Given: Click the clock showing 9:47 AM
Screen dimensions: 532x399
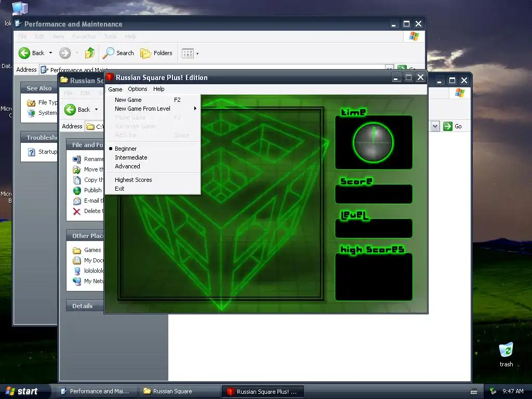Looking at the screenshot, I should tap(513, 391).
